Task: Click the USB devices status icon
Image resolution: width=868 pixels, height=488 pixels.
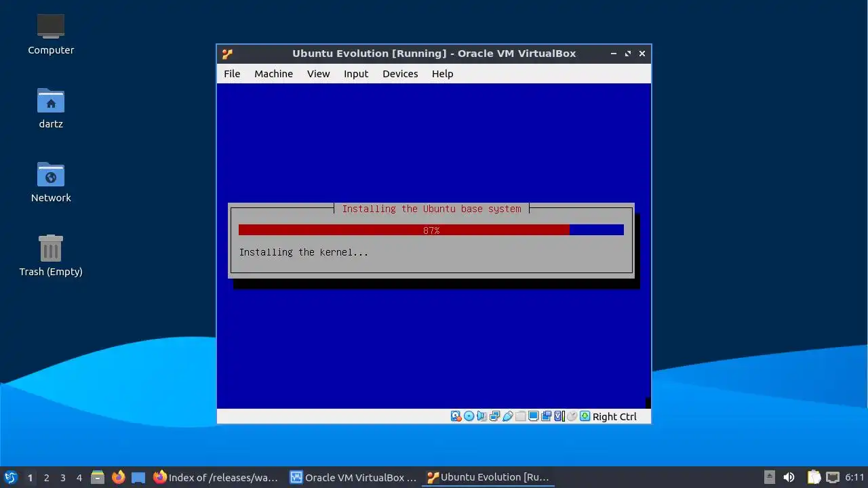Action: [508, 416]
